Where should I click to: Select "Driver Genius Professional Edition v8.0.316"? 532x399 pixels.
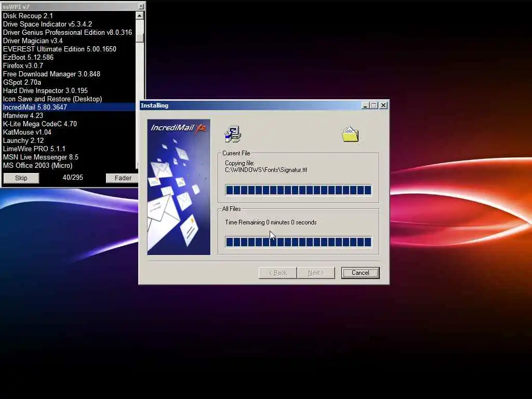pos(68,33)
